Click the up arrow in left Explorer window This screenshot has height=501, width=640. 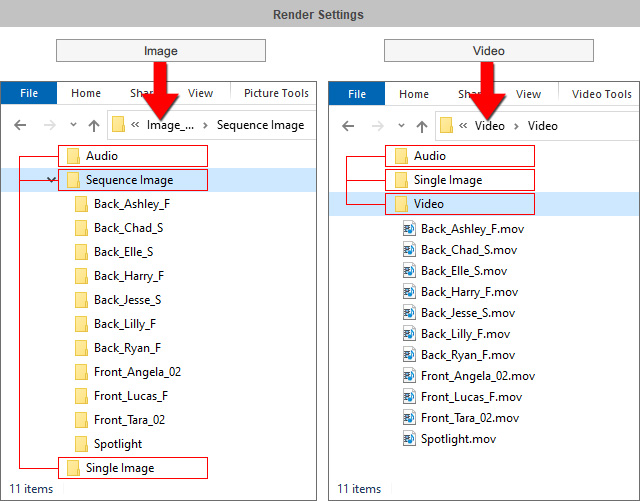(x=94, y=125)
